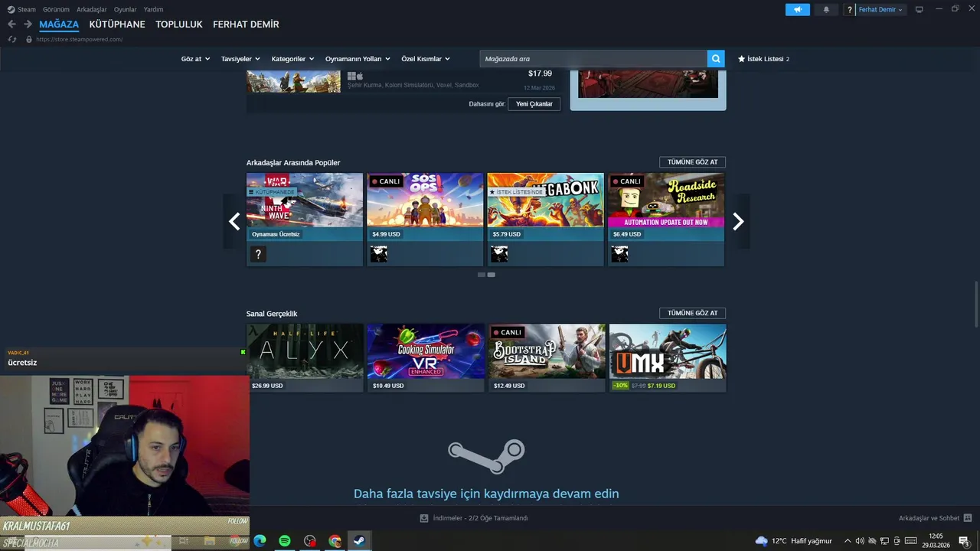Click the question mark avatar beside Ferhat Demir
The width and height of the screenshot is (980, 551).
pos(850,10)
